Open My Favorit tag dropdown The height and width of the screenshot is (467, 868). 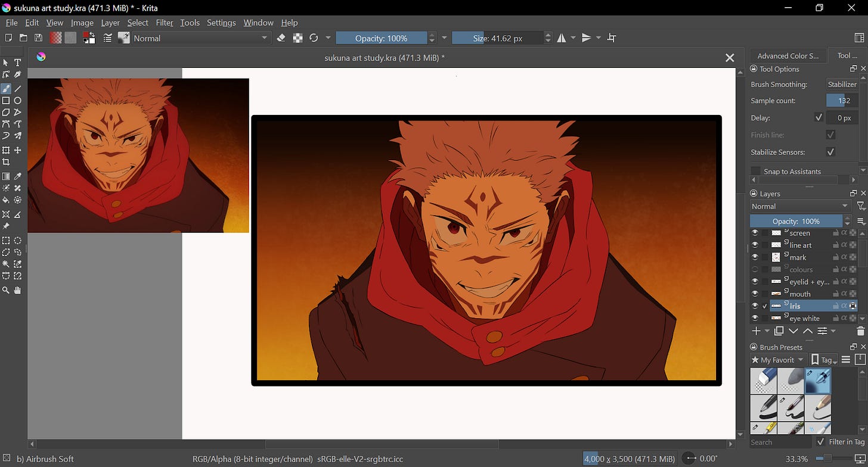click(x=778, y=360)
